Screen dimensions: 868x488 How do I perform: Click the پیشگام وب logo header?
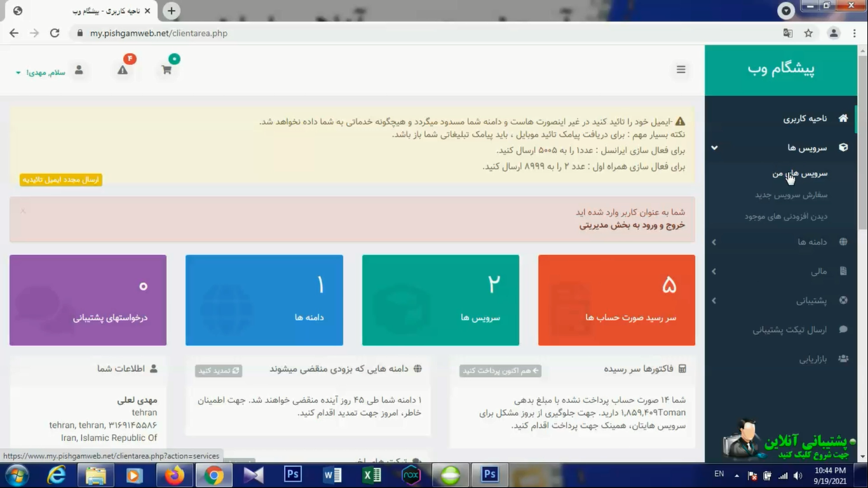[781, 69]
